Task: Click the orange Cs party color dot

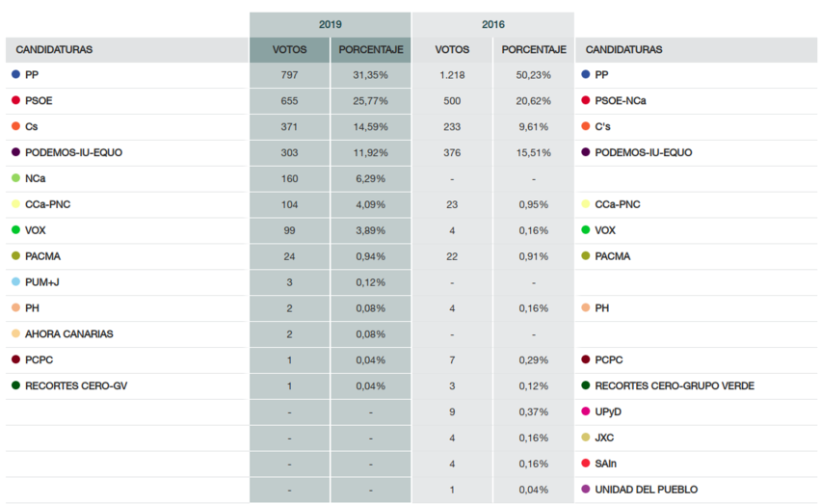Action: (16, 126)
